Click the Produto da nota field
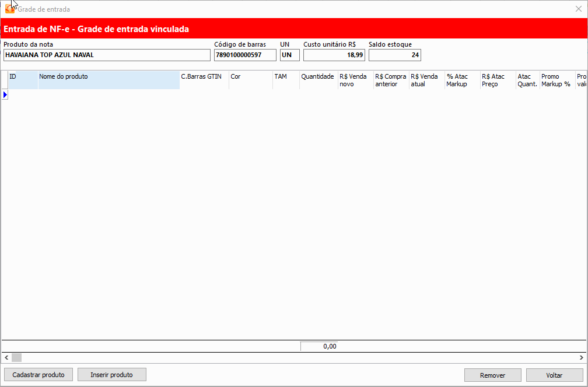Image resolution: width=588 pixels, height=387 pixels. click(107, 55)
